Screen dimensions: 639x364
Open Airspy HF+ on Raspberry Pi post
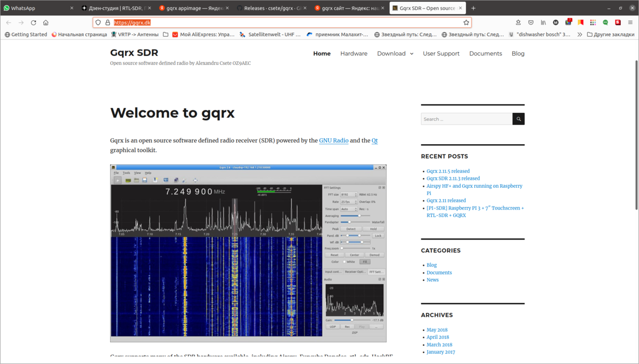[474, 189]
